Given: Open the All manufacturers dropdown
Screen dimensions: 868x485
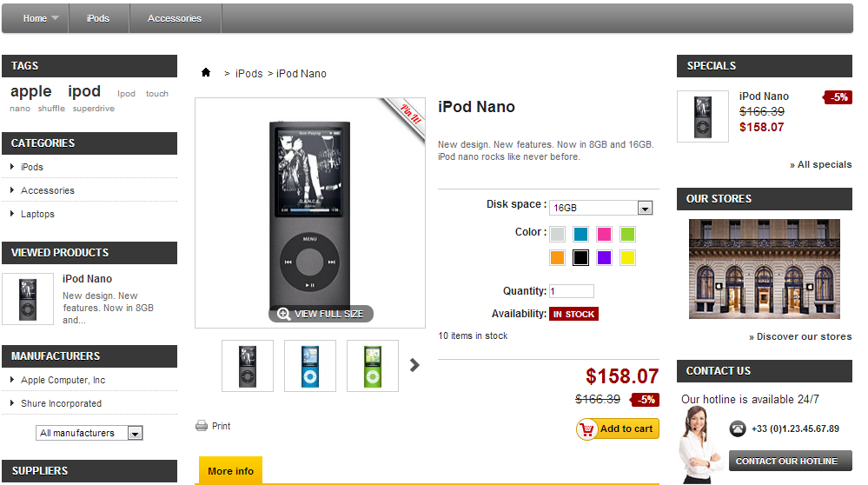Looking at the screenshot, I should click(135, 433).
